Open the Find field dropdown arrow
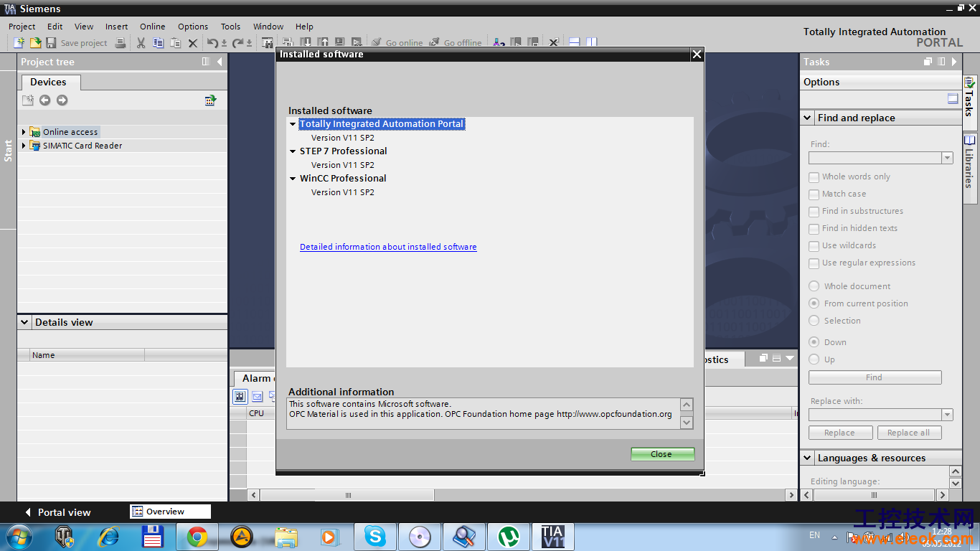Image resolution: width=980 pixels, height=551 pixels. (x=947, y=158)
